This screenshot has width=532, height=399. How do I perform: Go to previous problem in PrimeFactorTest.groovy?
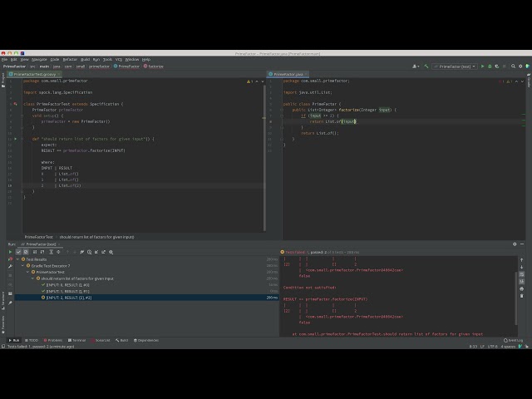pyautogui.click(x=257, y=81)
